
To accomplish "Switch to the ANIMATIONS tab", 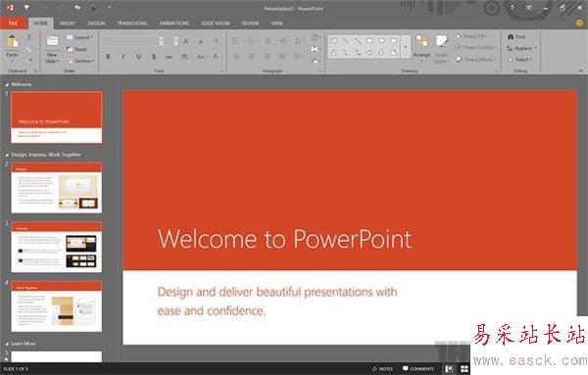I will 174,23.
